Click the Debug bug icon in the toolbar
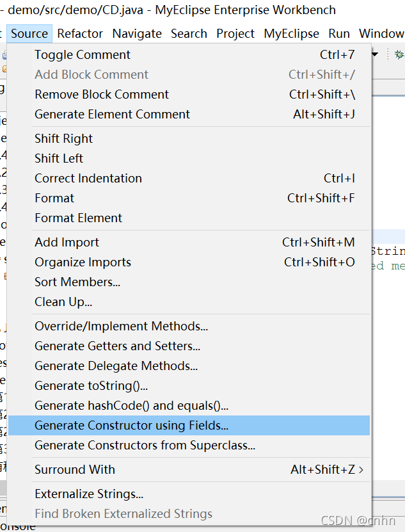Screen dimensions: 405x532 coord(399,54)
